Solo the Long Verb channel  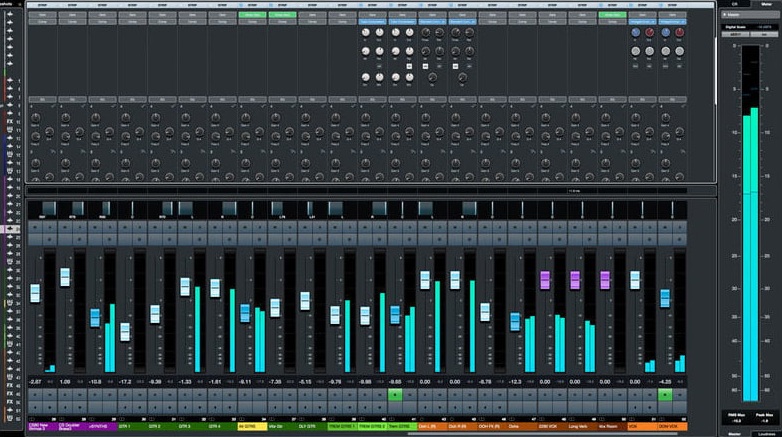click(589, 227)
